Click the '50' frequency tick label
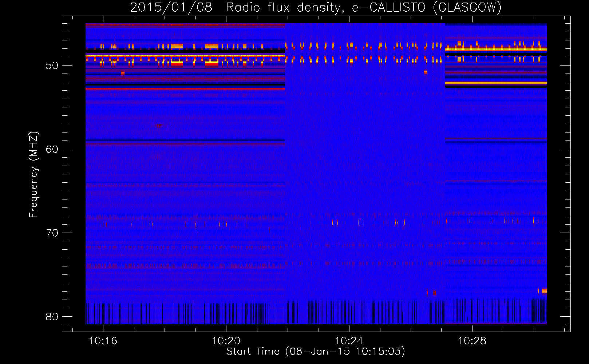Viewport: 589px width, 364px height. (x=52, y=66)
